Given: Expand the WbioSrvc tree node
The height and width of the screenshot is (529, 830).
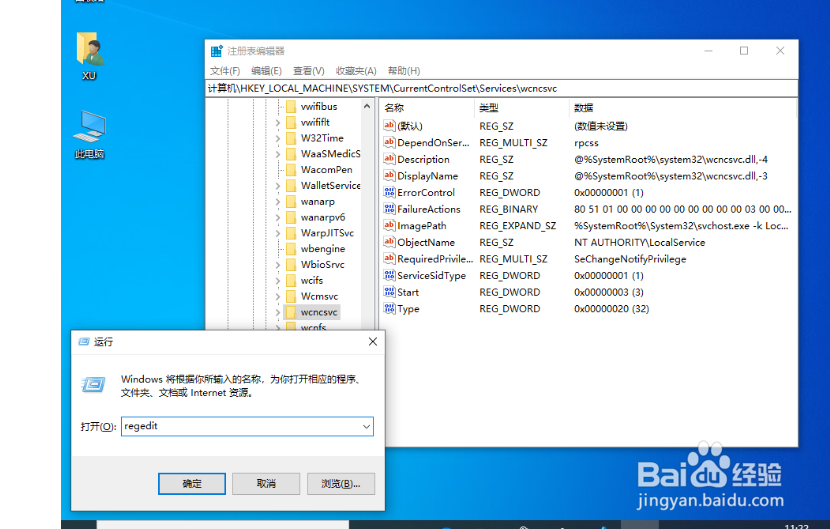Looking at the screenshot, I should pyautogui.click(x=278, y=264).
